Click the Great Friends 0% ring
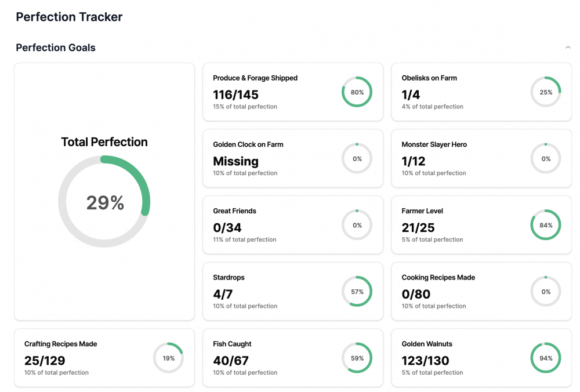 tap(357, 225)
